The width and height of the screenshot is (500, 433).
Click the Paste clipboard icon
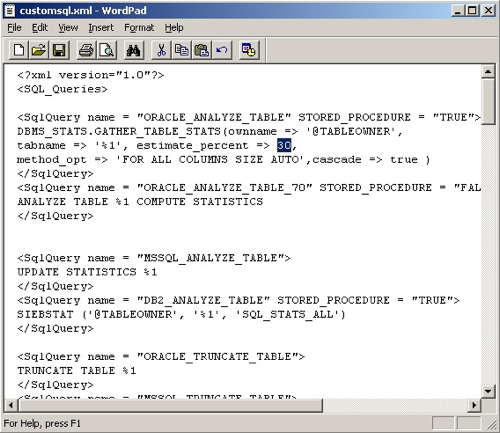coord(202,50)
